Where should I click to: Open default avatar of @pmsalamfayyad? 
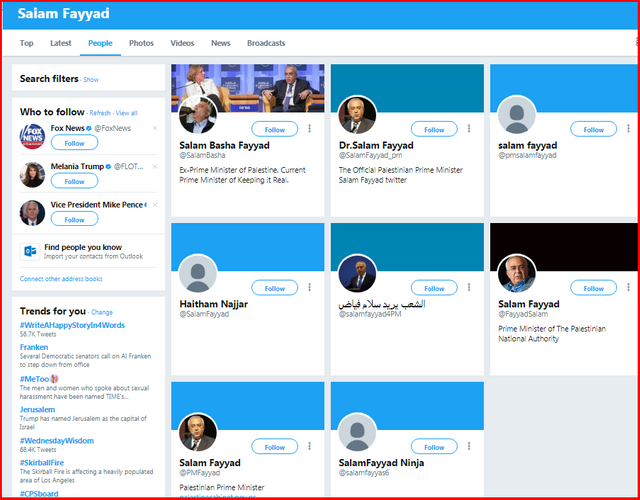[x=517, y=115]
